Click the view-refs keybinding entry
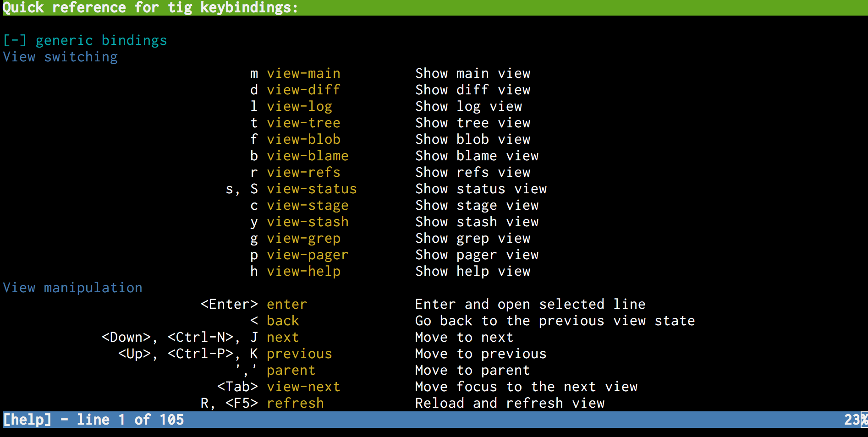 (x=303, y=173)
